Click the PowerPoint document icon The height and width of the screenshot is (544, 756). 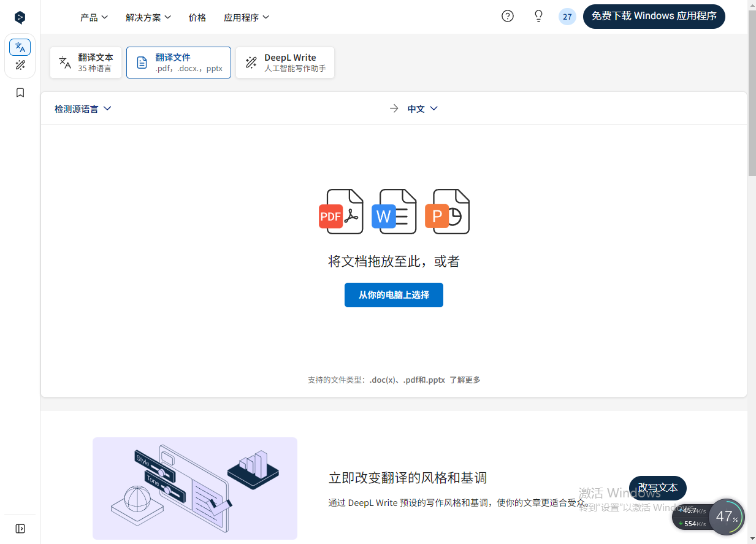click(448, 212)
